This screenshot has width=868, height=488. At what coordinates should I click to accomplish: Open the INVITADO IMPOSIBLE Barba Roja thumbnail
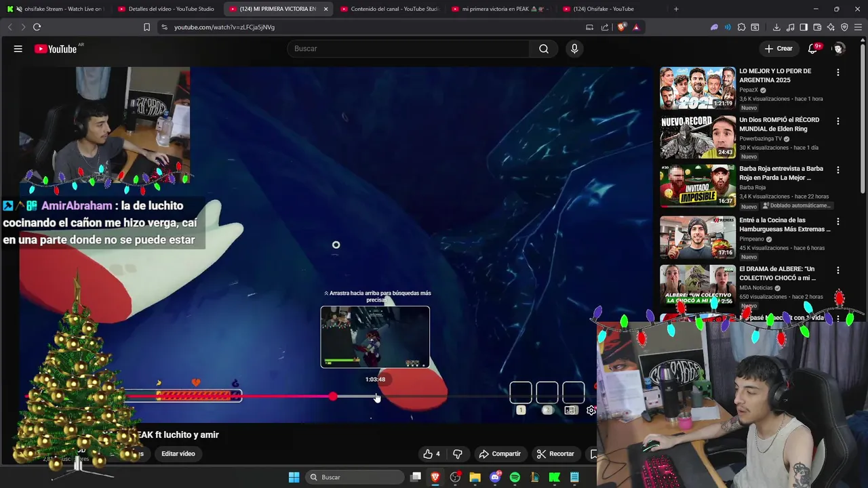[698, 186]
